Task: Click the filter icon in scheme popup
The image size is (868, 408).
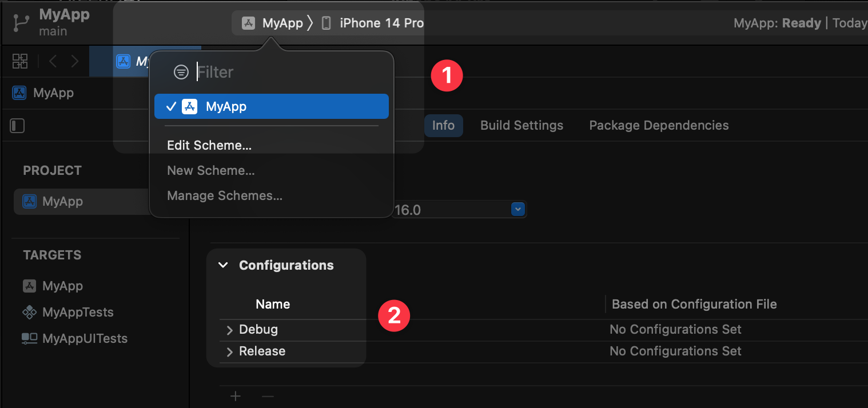Action: [181, 72]
